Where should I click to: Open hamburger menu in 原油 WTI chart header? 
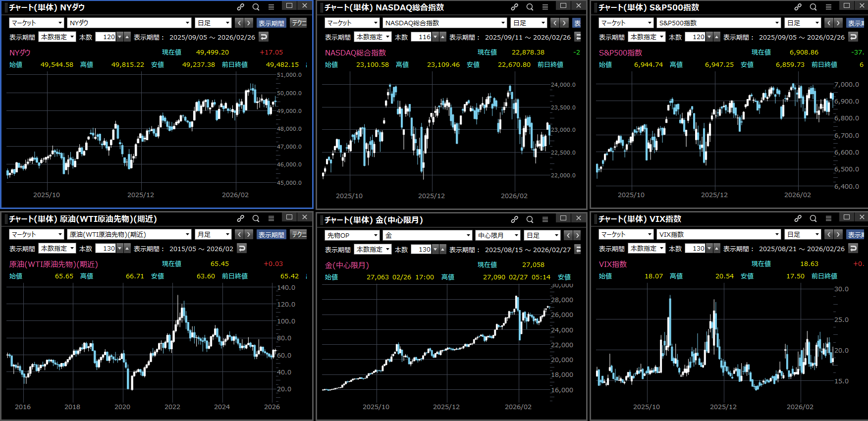tap(271, 218)
